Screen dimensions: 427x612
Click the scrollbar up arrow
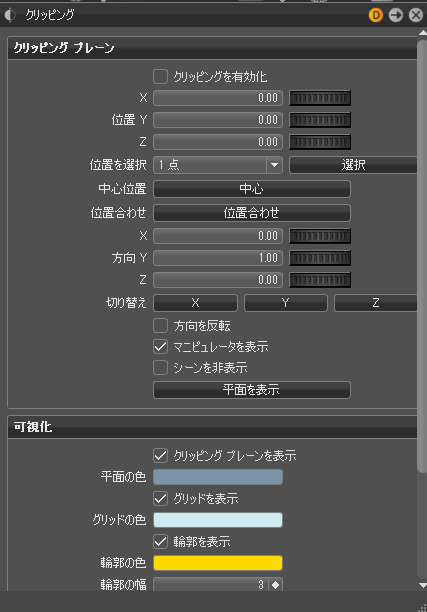click(x=422, y=33)
